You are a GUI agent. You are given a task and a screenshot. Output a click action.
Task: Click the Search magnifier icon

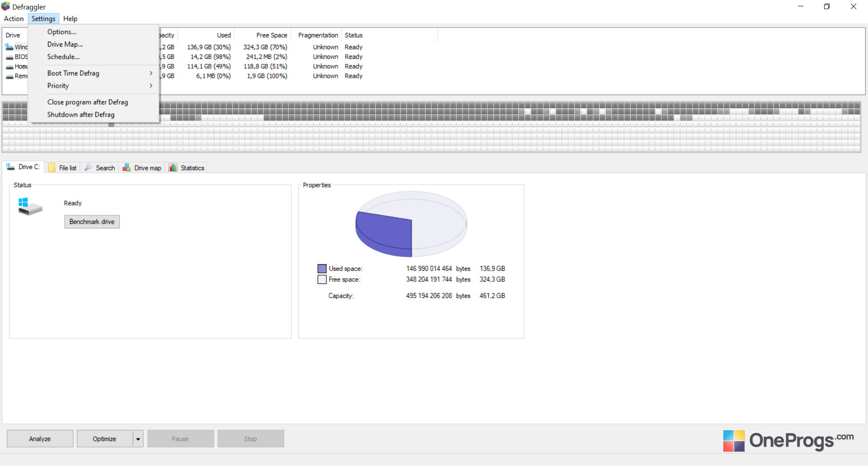pos(88,167)
